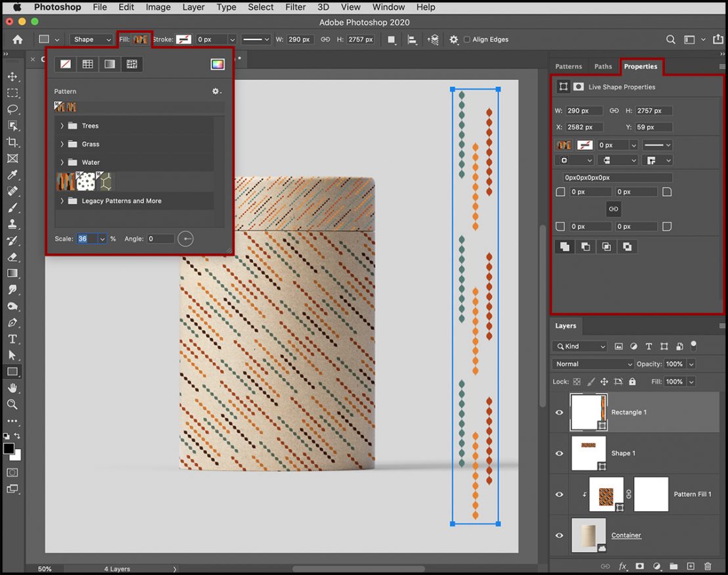Click the Home icon in options bar
728x575 pixels.
tap(18, 39)
